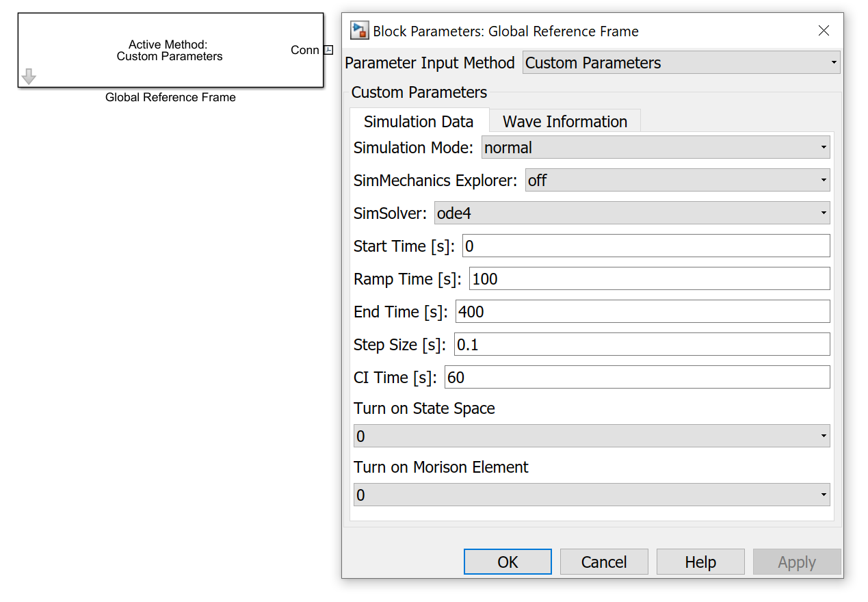Viewport: 868px width, 602px height.
Task: Expand the Turn on Morison Element dropdown
Action: (x=591, y=495)
